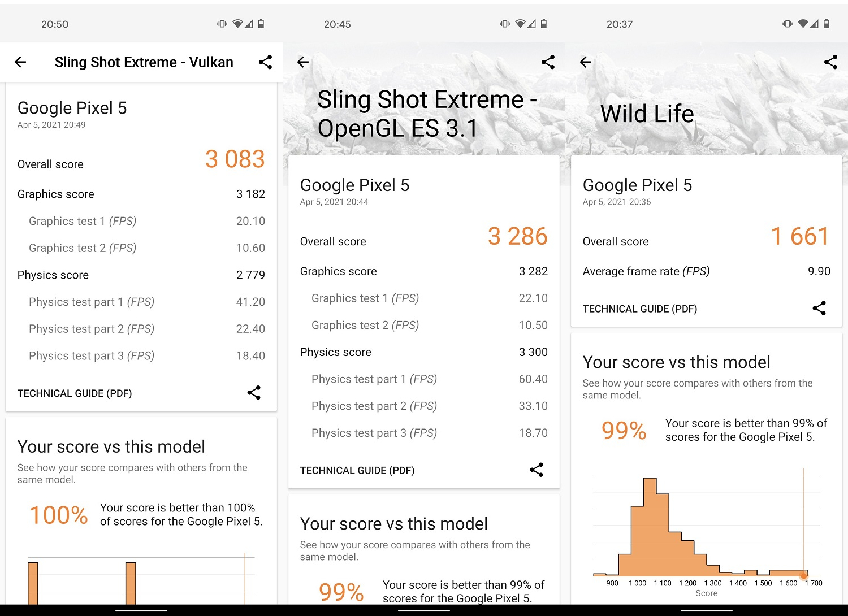Tap OpenGL Graphics score 3 282
Viewport: 848px width, 616px height.
coord(533,271)
